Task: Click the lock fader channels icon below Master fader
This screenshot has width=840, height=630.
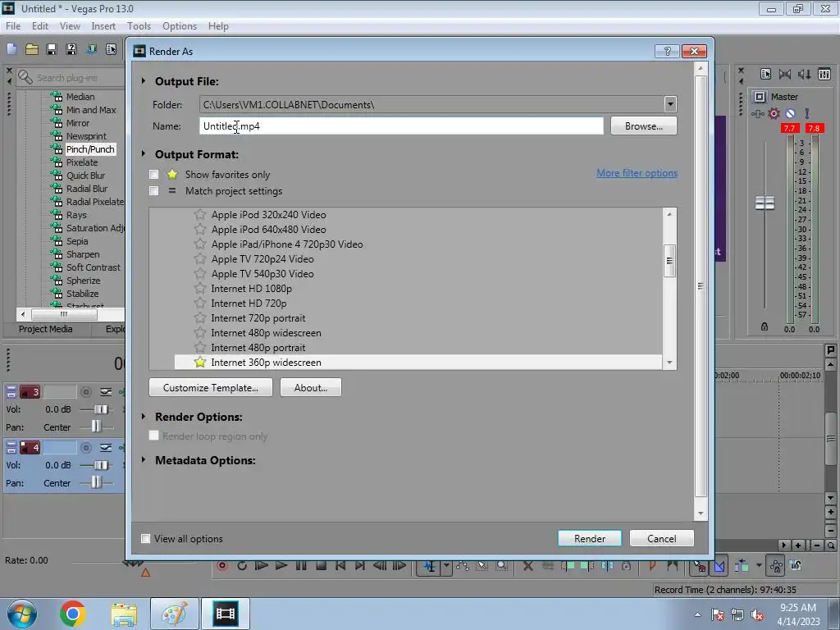Action: [765, 326]
